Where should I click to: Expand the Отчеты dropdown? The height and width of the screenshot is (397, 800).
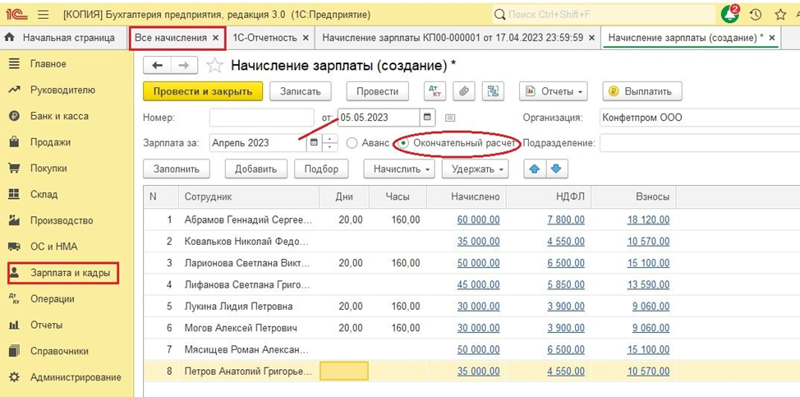pyautogui.click(x=554, y=91)
